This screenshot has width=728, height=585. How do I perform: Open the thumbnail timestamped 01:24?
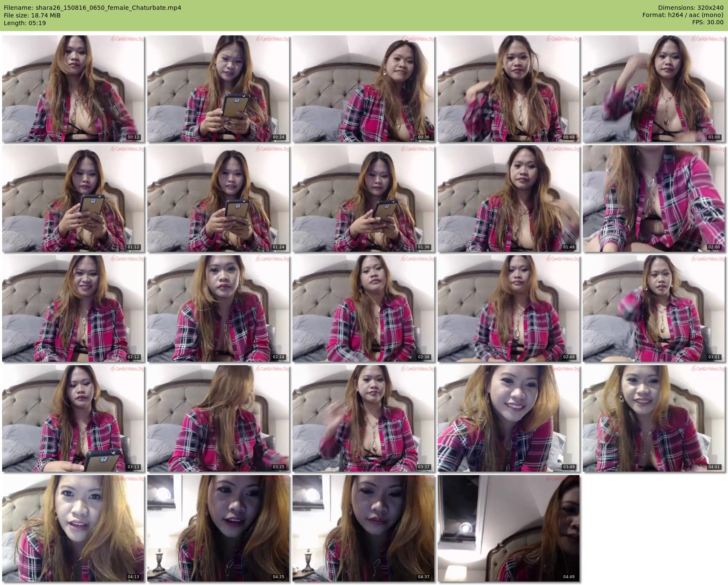pyautogui.click(x=218, y=199)
